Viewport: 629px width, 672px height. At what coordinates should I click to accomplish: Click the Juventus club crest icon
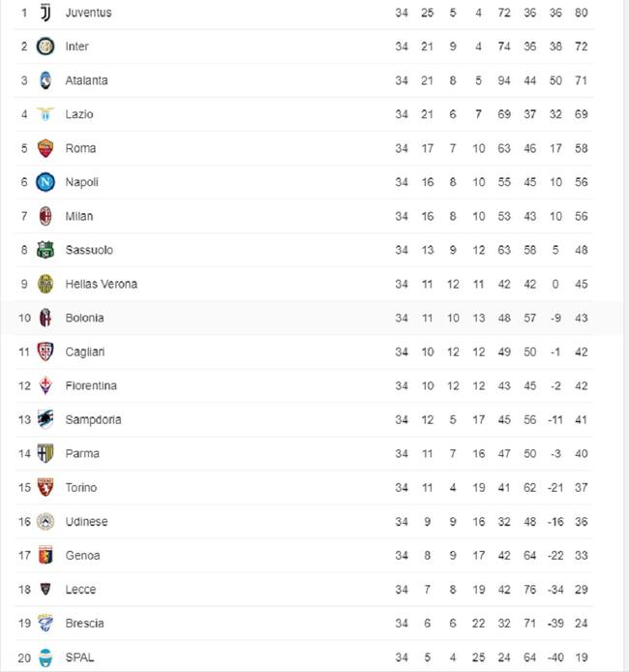point(45,13)
